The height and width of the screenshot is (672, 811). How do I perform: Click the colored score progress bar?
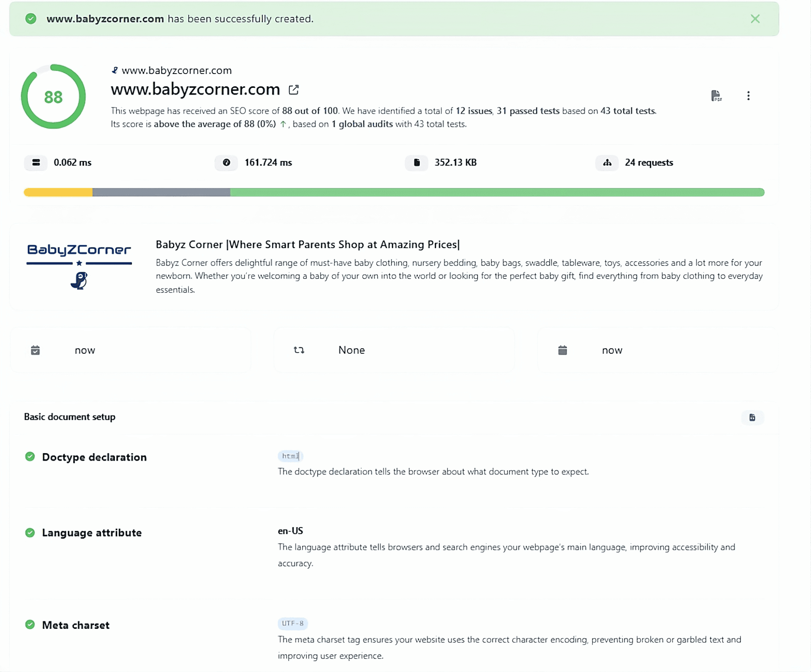click(x=394, y=192)
